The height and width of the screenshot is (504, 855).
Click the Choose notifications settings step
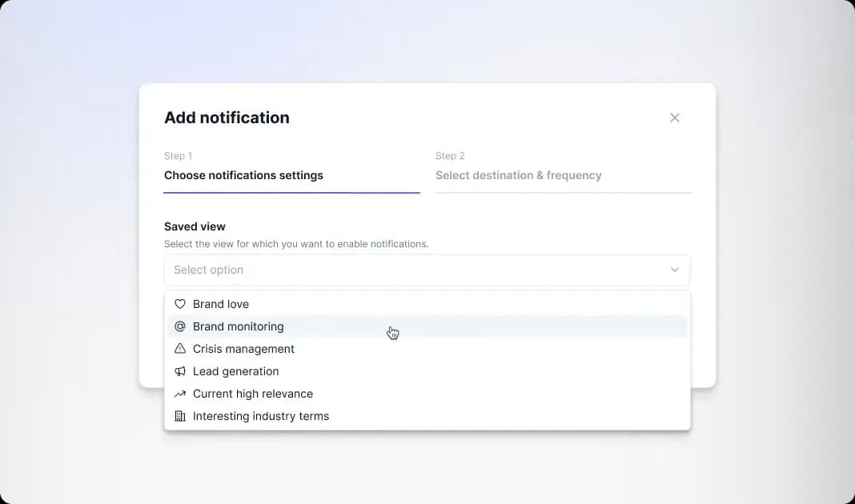[243, 175]
